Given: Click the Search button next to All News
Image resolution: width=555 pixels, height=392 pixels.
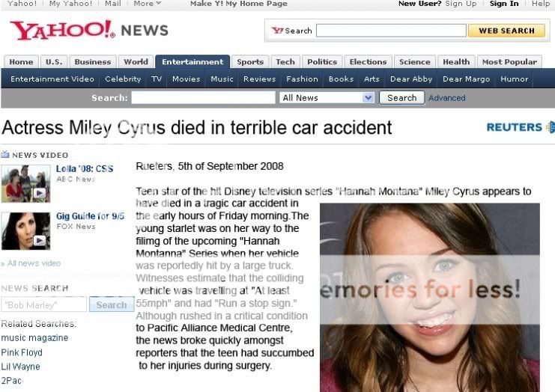Looking at the screenshot, I should pyautogui.click(x=401, y=98).
